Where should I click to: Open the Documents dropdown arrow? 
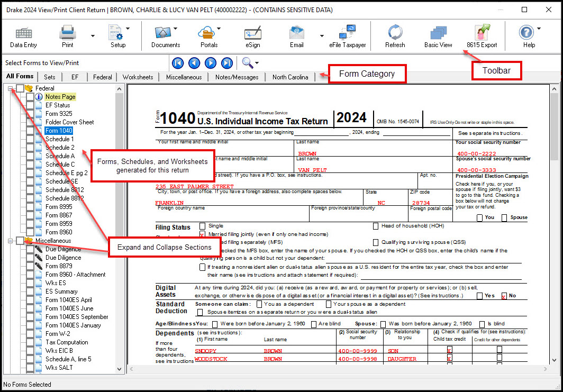click(x=175, y=29)
